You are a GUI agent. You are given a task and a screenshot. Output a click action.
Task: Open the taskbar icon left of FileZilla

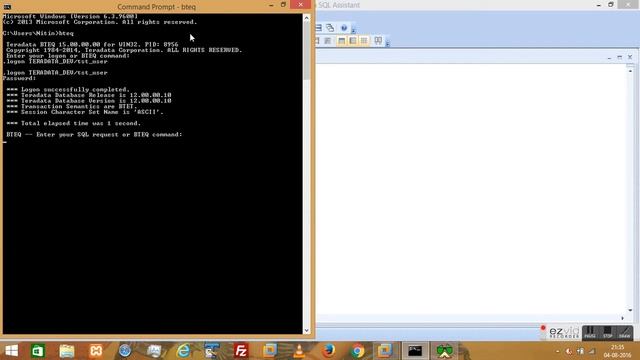tap(212, 351)
